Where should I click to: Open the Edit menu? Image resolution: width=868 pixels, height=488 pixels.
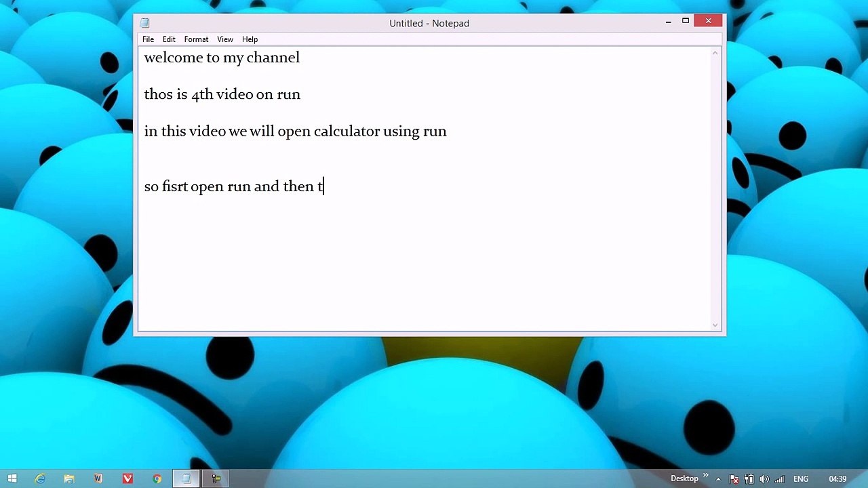pos(169,39)
